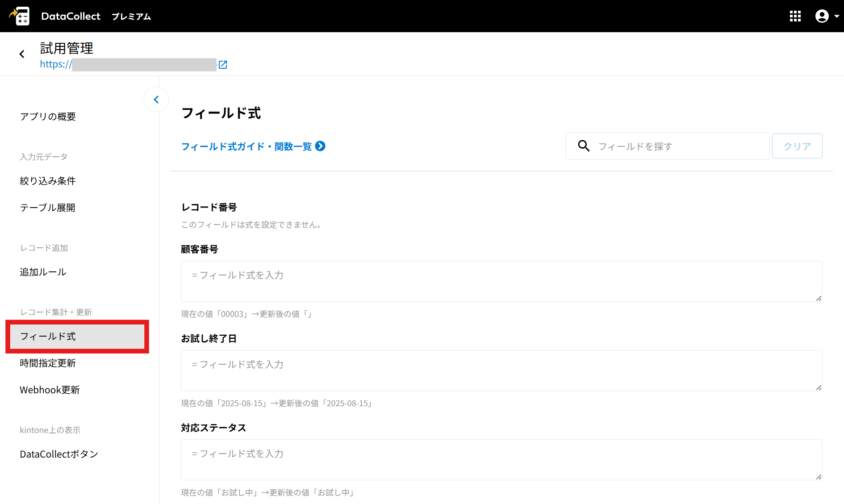Open the user account menu

826,16
